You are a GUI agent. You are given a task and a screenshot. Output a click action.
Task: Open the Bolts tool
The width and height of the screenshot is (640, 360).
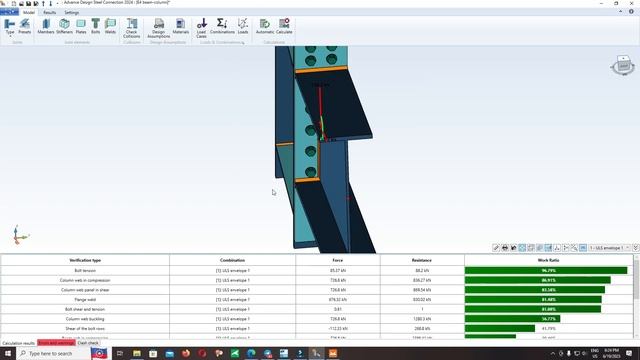(96, 26)
